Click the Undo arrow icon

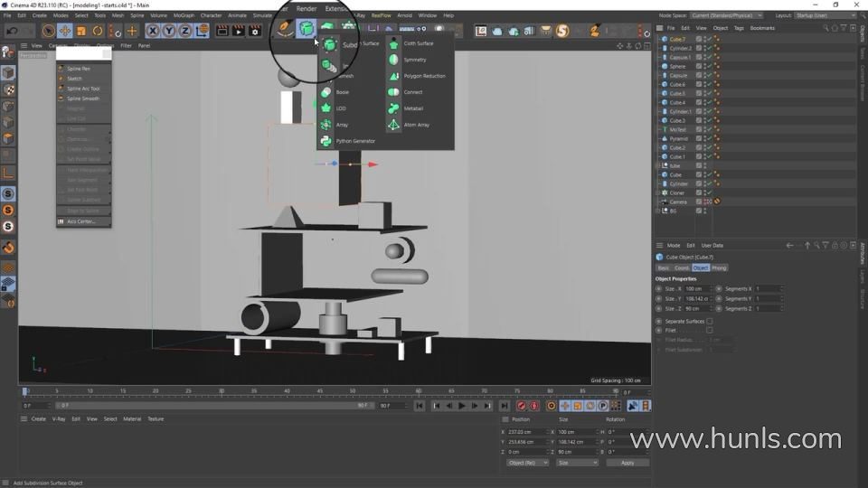12,31
